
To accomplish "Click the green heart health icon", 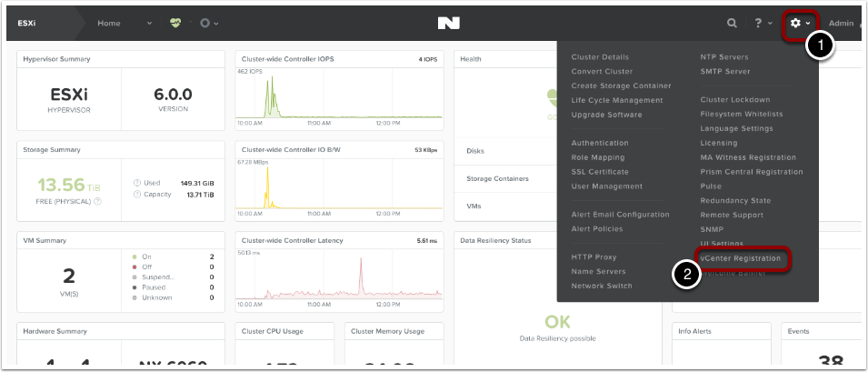I will click(175, 23).
